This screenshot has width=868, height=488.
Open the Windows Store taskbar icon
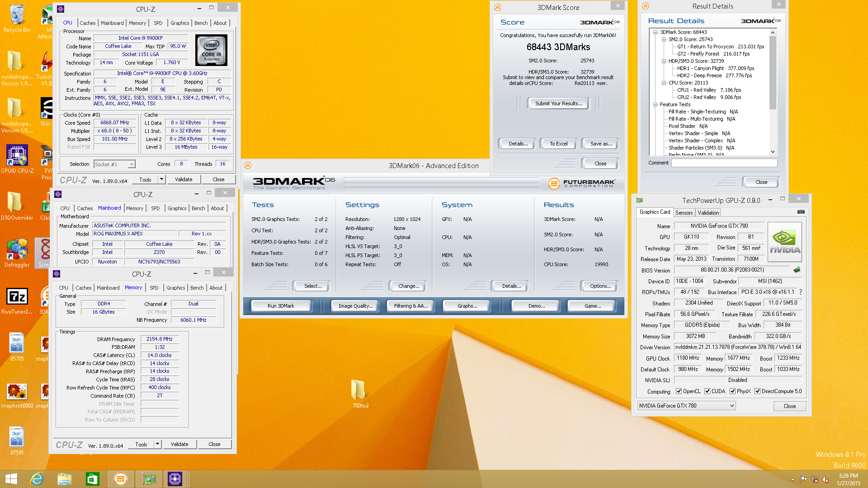click(x=92, y=479)
